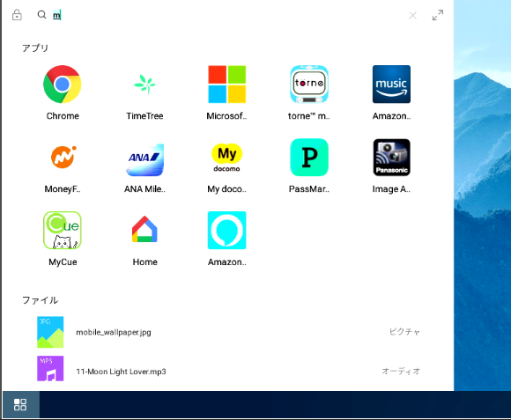Click the MP3 file thumbnail
The image size is (511, 420).
click(x=50, y=368)
